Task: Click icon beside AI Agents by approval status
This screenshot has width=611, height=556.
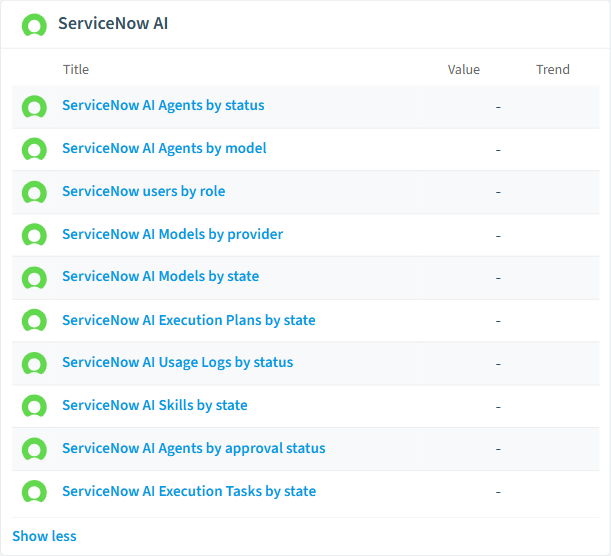Action: 34,449
